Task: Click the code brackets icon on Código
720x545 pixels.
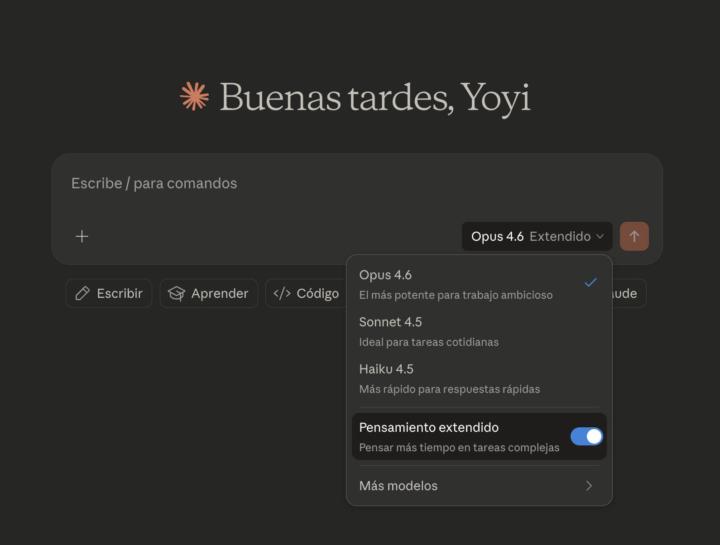Action: [282, 293]
